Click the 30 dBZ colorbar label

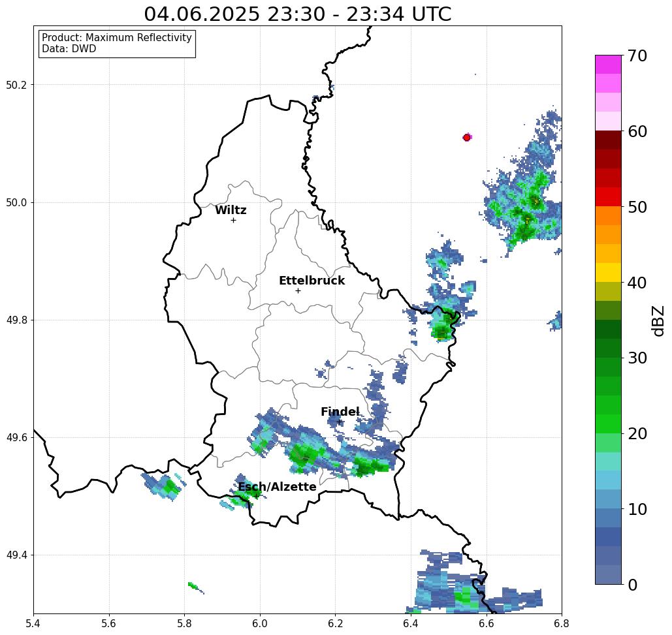point(637,358)
